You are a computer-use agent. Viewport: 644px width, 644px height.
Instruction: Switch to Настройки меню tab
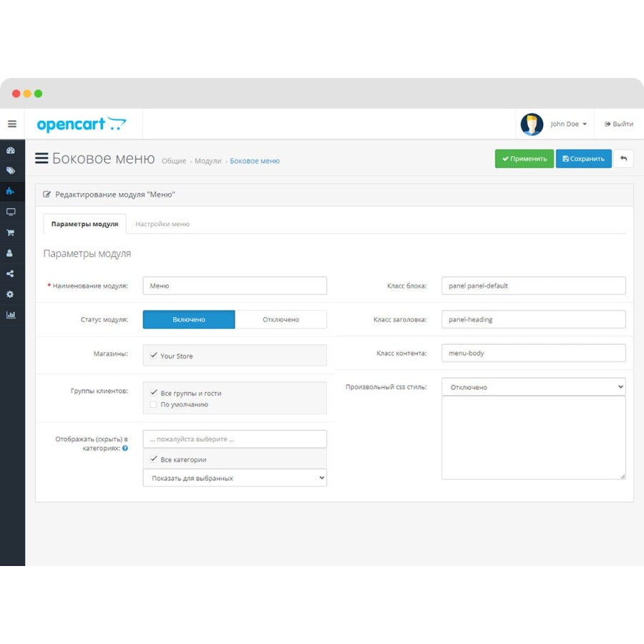(x=162, y=224)
